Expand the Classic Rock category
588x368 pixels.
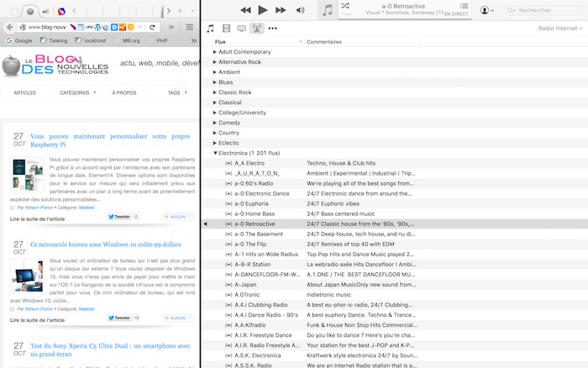pos(215,92)
